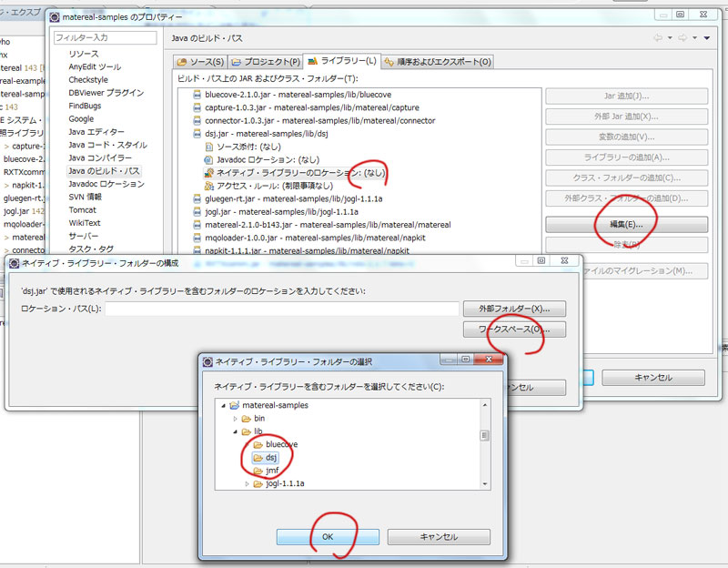Image resolution: width=728 pixels, height=568 pixels.
Task: Select the Javadoc ロケーション icon under dsj.jar
Action: pos(209,159)
